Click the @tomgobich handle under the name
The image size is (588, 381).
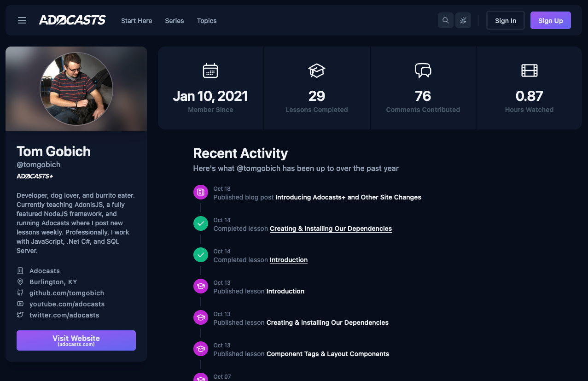pyautogui.click(x=39, y=164)
